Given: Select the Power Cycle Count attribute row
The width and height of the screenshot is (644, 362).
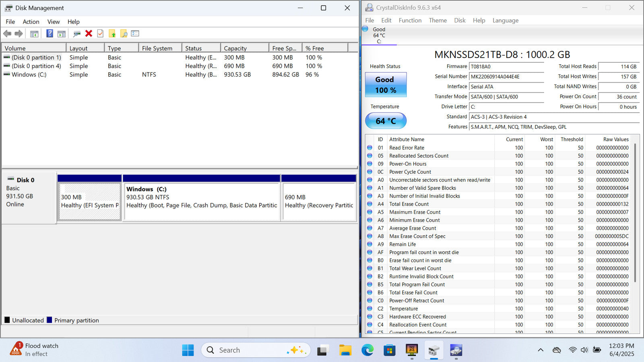Looking at the screenshot, I should pyautogui.click(x=498, y=172).
